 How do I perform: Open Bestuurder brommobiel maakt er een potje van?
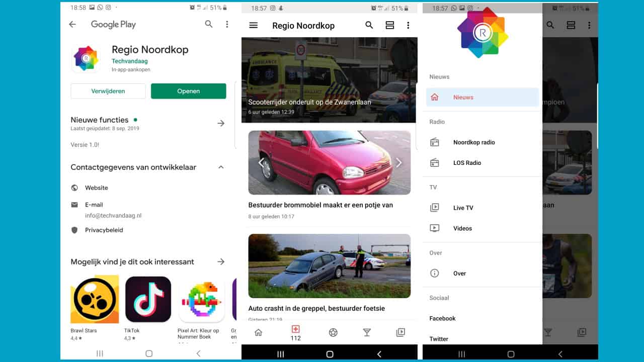320,205
